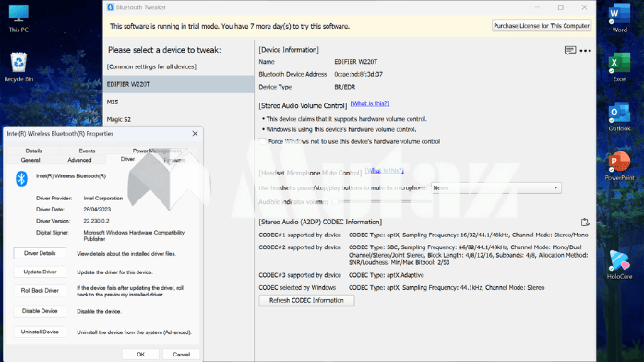The image size is (644, 362).
Task: Click the Device Type value BR/EDR
Action: click(x=344, y=87)
